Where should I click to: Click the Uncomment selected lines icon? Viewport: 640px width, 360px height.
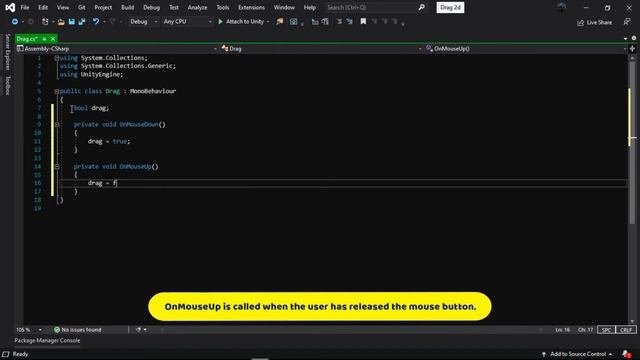click(325, 22)
